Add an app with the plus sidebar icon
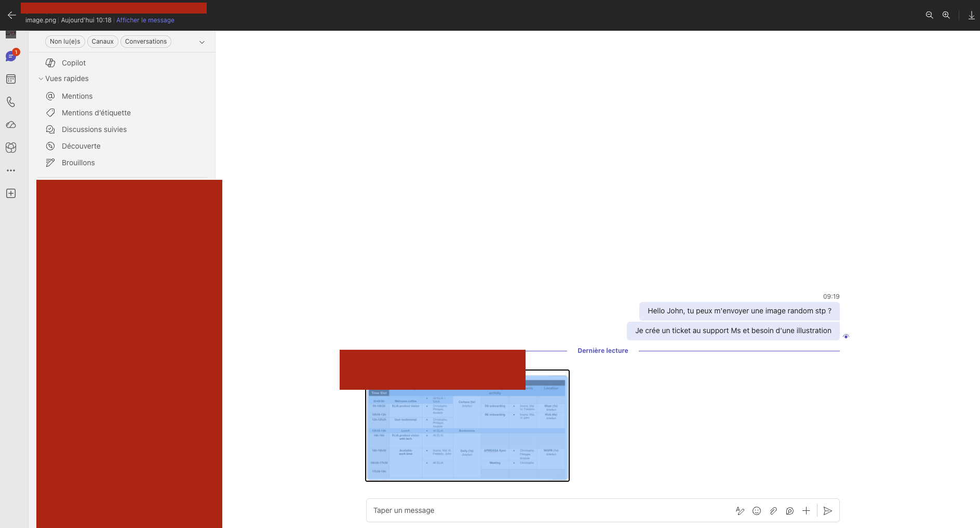 pyautogui.click(x=11, y=193)
